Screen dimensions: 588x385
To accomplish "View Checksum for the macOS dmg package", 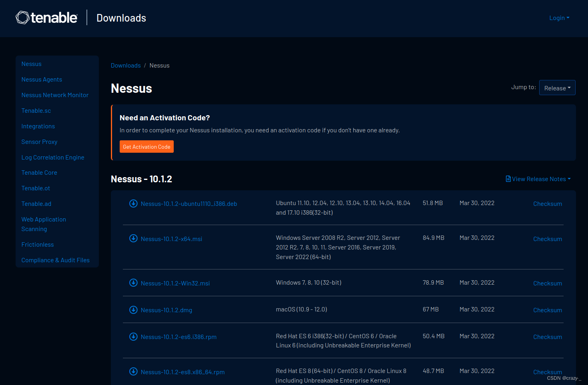I will pos(548,310).
